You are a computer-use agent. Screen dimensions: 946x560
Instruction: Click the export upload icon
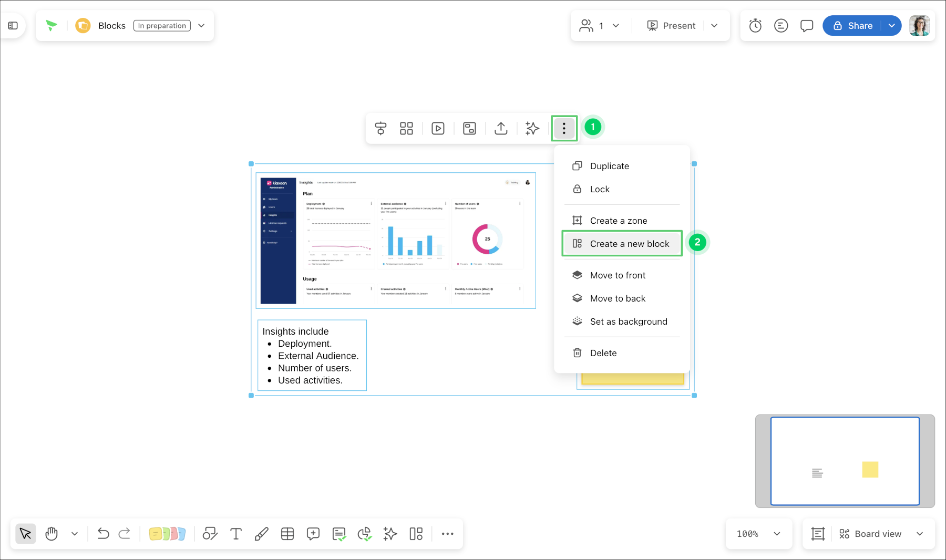[x=501, y=128]
